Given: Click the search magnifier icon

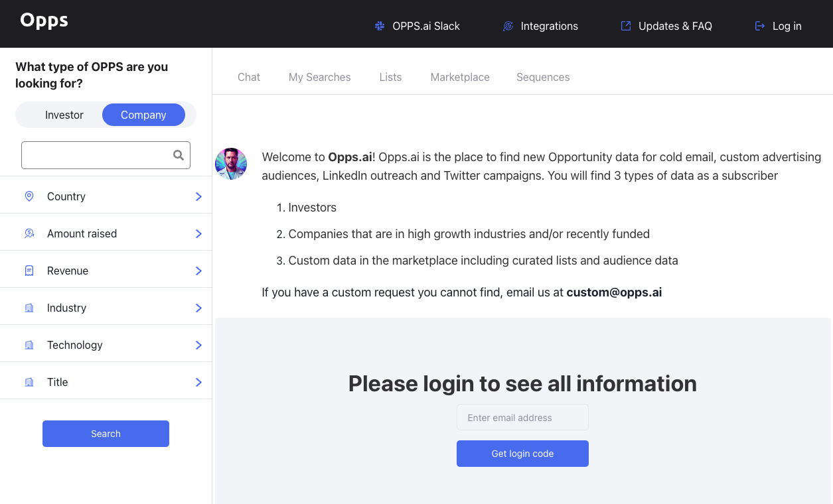Looking at the screenshot, I should tap(178, 155).
